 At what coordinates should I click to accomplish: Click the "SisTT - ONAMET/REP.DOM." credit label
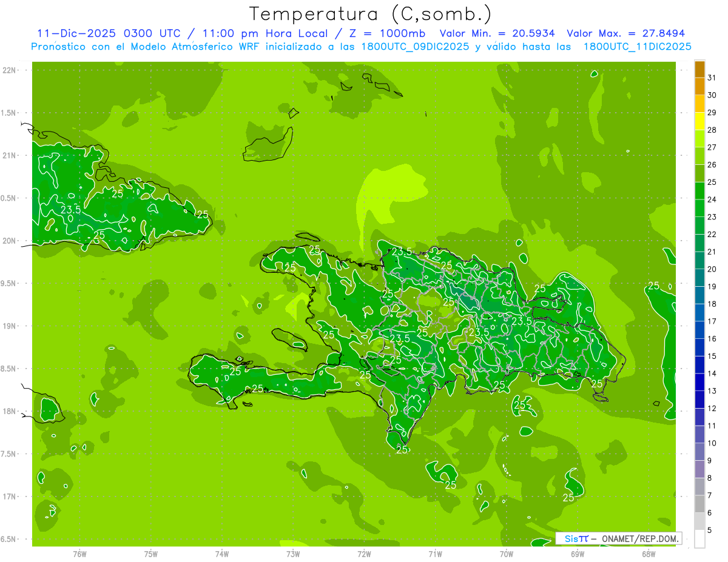619,538
